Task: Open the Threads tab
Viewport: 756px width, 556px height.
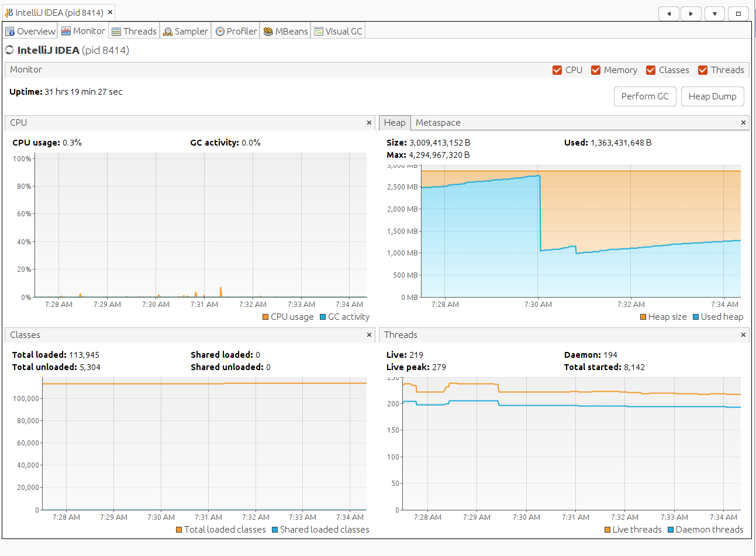Action: point(134,32)
